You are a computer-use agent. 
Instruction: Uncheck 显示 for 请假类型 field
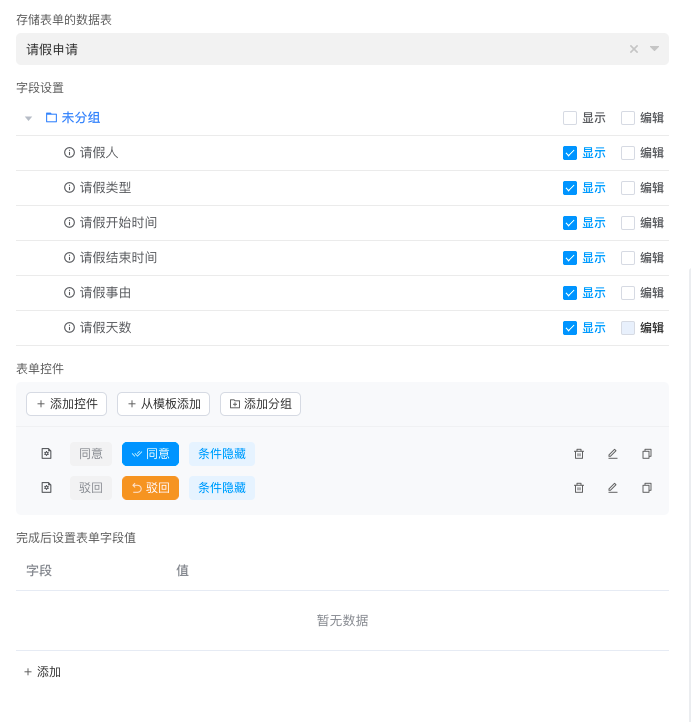click(x=570, y=188)
